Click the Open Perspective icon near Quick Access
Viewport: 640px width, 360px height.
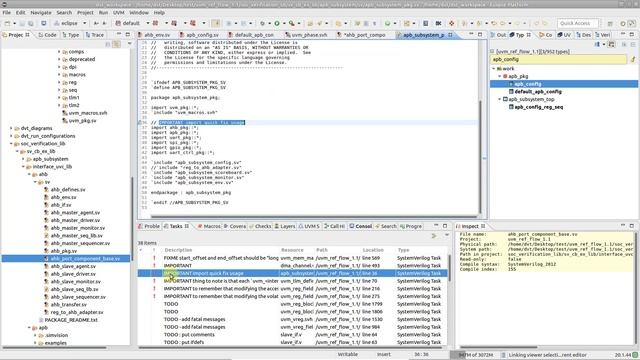(x=610, y=24)
